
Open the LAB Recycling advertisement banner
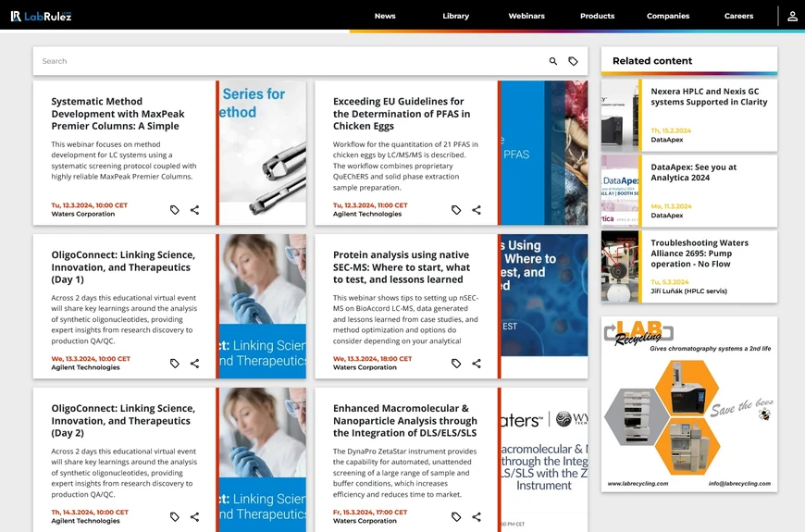[x=689, y=404]
